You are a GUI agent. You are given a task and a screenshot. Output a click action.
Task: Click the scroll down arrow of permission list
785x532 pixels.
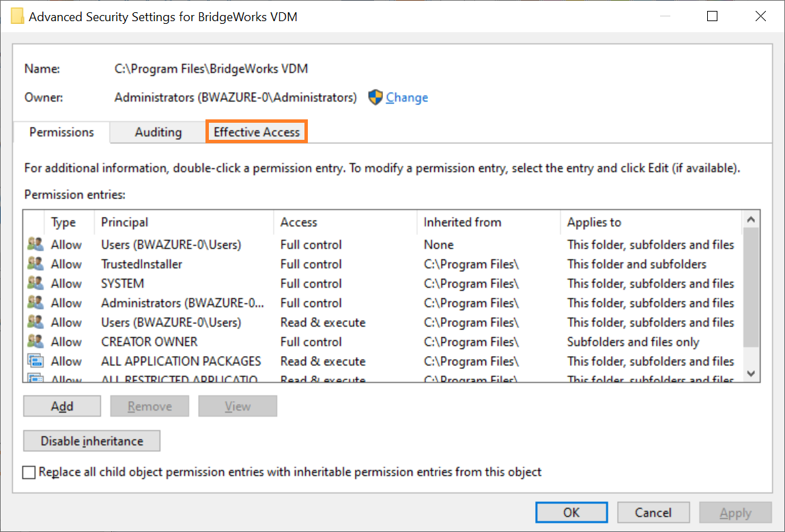(750, 374)
